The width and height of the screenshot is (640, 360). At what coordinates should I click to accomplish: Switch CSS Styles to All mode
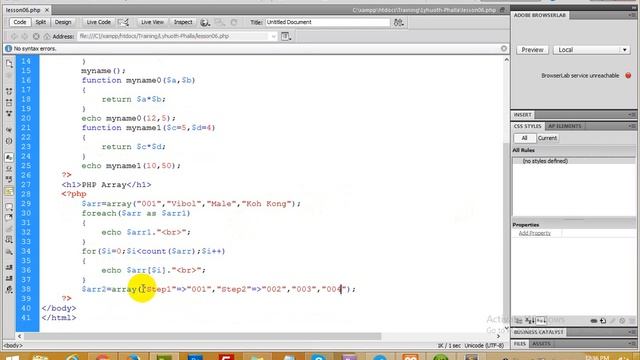pyautogui.click(x=524, y=138)
